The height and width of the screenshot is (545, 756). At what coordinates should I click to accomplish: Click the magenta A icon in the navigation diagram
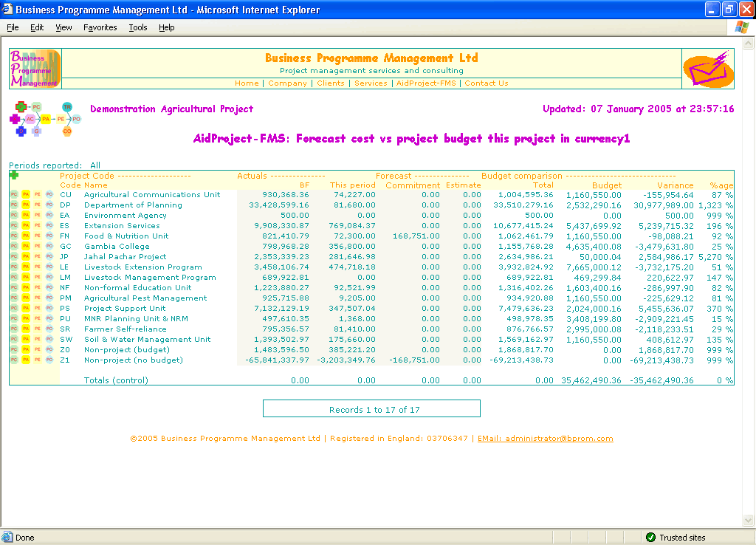tap(15, 119)
